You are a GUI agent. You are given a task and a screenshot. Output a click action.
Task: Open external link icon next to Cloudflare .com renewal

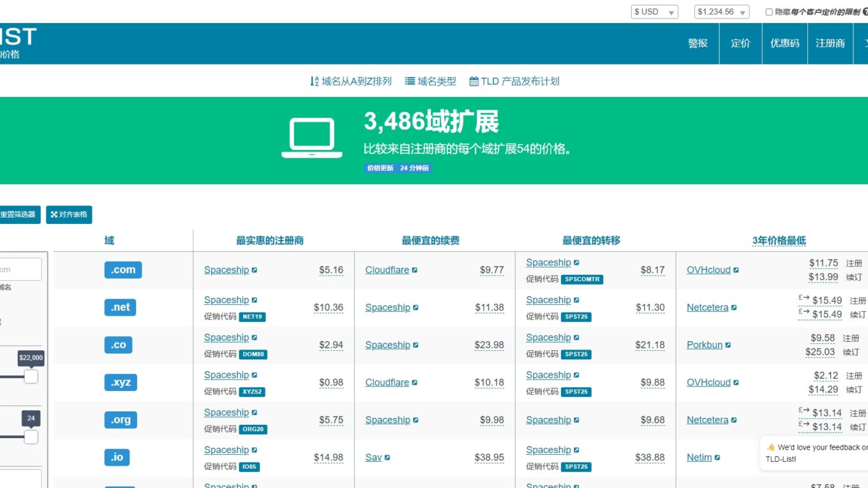point(415,270)
